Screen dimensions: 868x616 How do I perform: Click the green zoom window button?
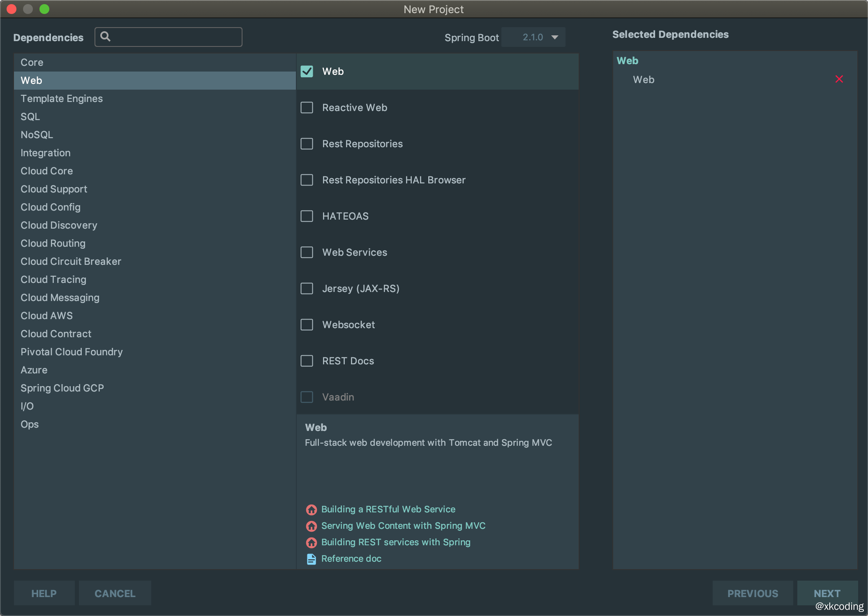click(x=44, y=9)
